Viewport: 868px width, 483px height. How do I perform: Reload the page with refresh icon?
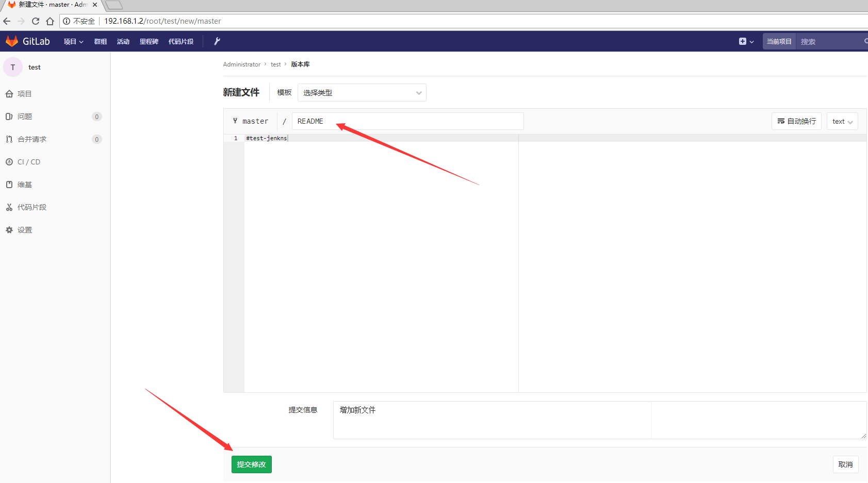pos(36,21)
